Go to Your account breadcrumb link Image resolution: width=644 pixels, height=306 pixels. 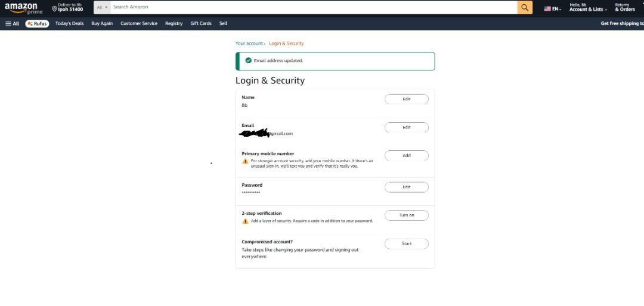tap(249, 44)
